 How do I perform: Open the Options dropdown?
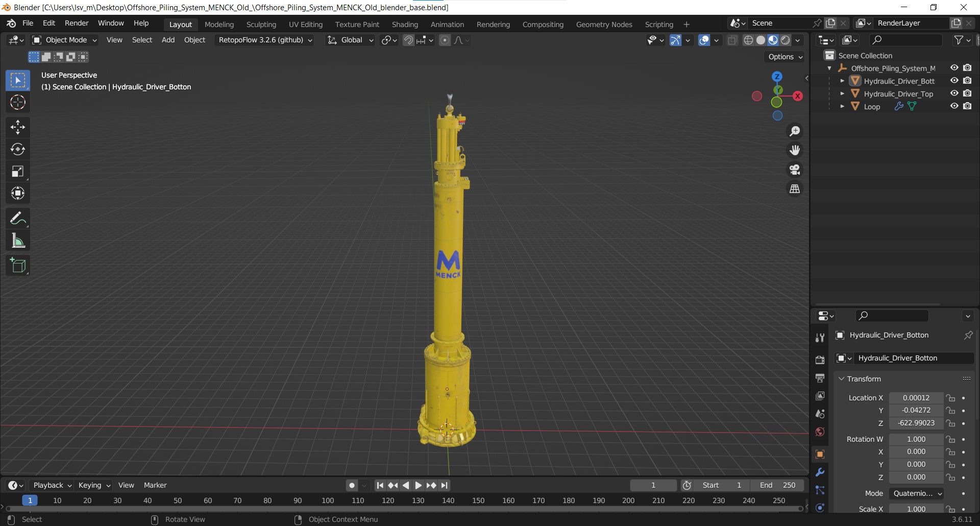coord(786,57)
